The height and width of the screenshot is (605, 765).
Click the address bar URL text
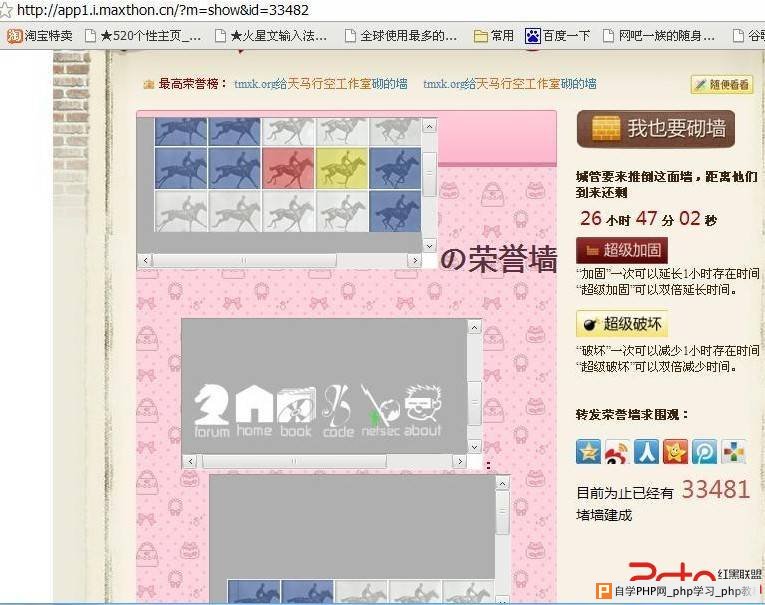click(163, 10)
